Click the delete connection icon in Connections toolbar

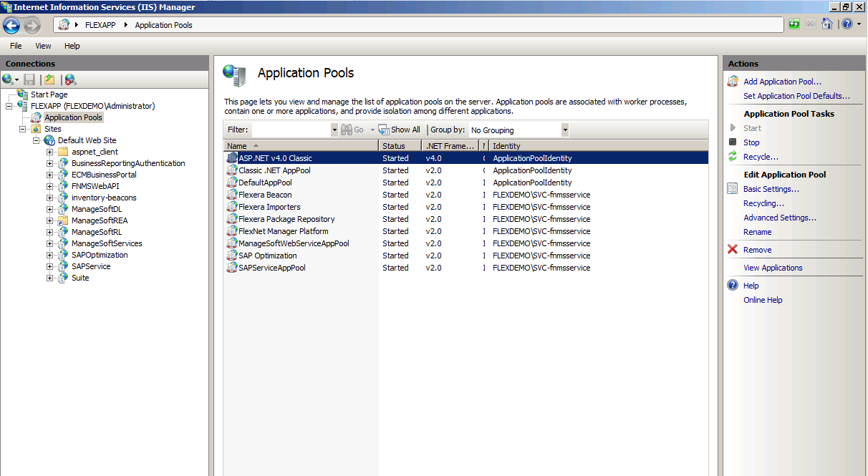pos(70,79)
